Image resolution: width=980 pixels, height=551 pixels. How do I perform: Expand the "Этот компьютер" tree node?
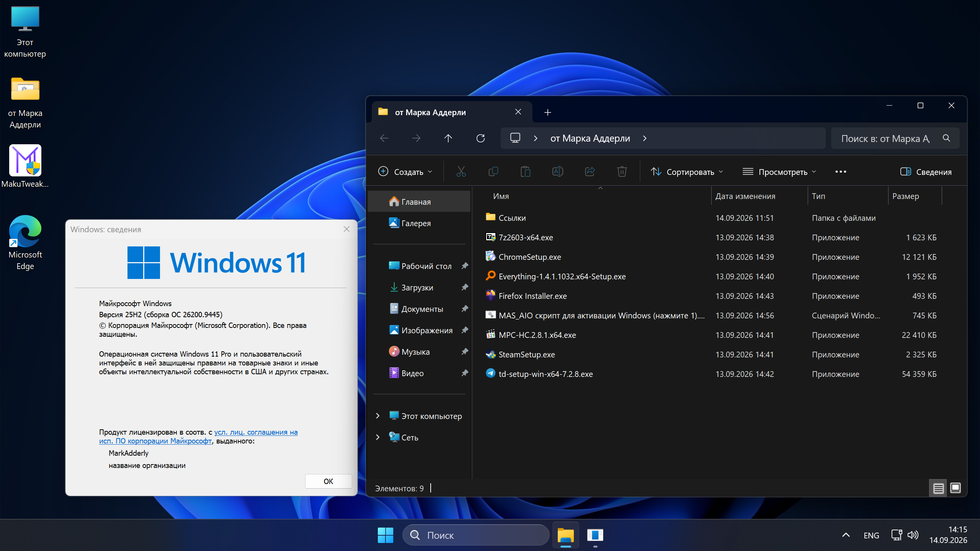(378, 416)
